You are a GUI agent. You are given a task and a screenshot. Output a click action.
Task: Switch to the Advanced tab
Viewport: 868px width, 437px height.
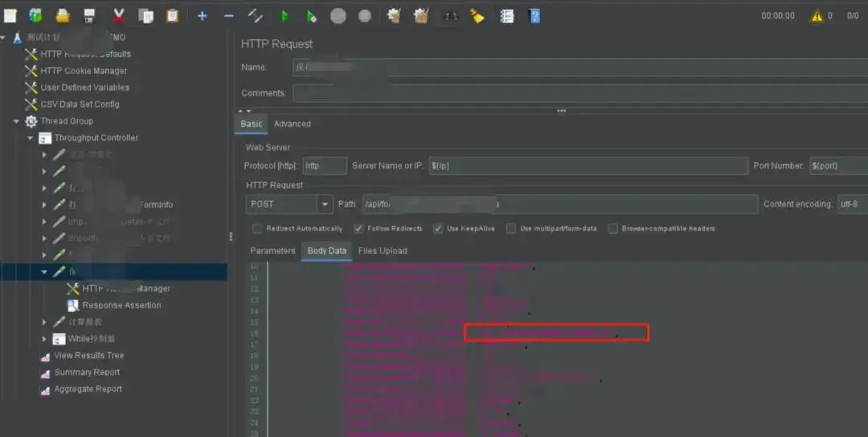point(293,124)
